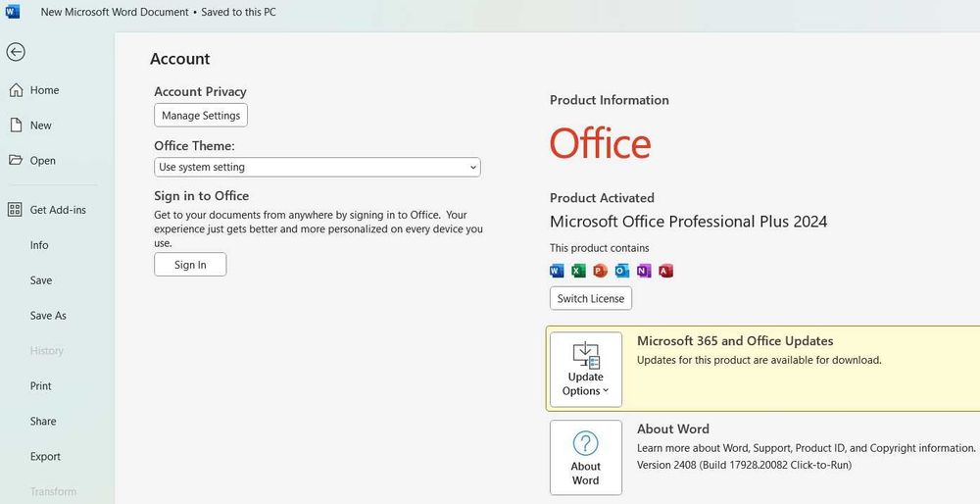Click 'Updates for this product are available' text
The width and height of the screenshot is (980, 504).
(759, 360)
